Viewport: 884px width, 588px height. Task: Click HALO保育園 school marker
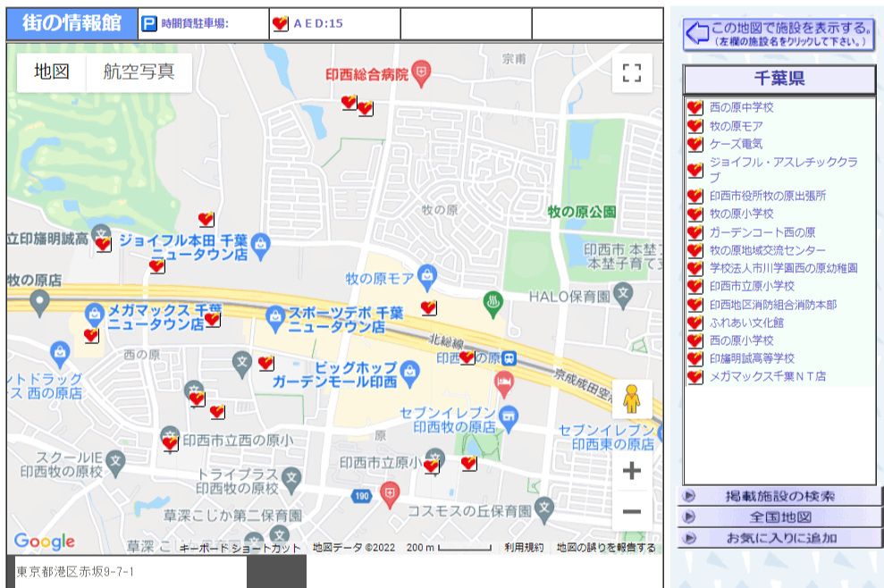pos(623,296)
